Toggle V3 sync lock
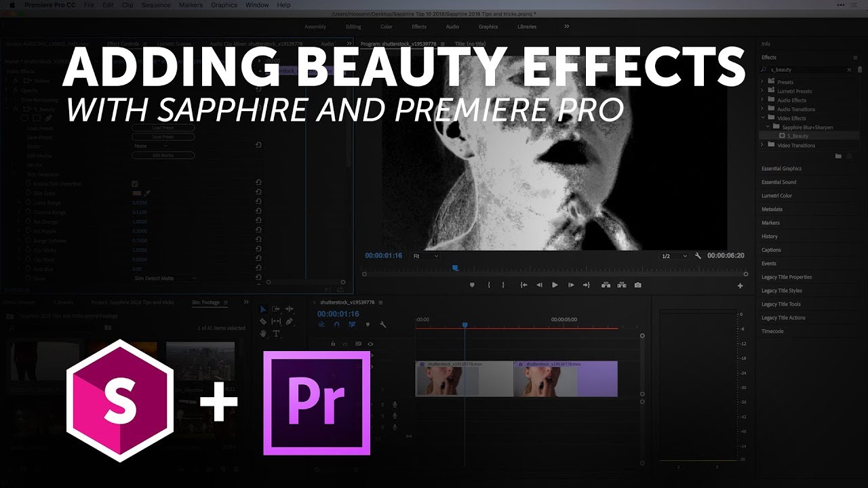The image size is (868, 488). 357,344
